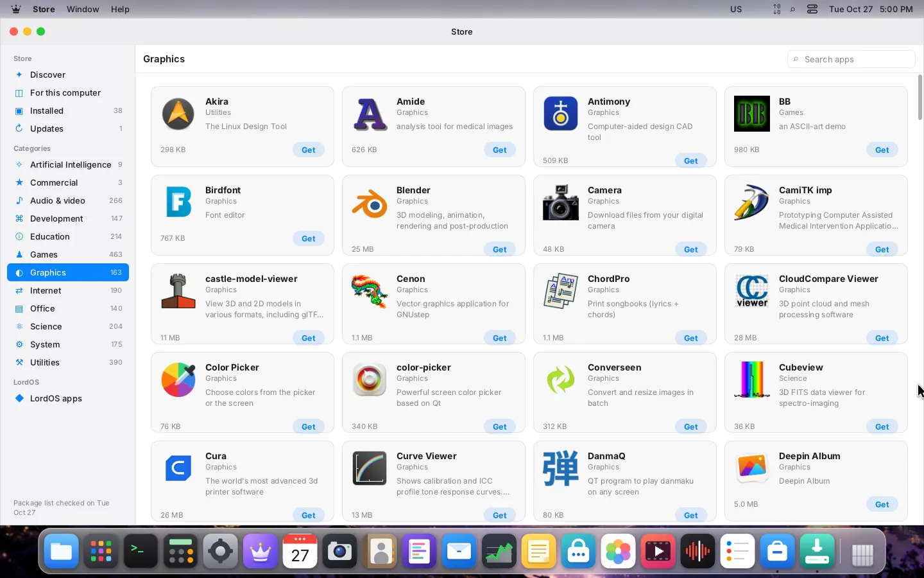Select the Audio & video category
The height and width of the screenshot is (578, 924).
(x=68, y=200)
